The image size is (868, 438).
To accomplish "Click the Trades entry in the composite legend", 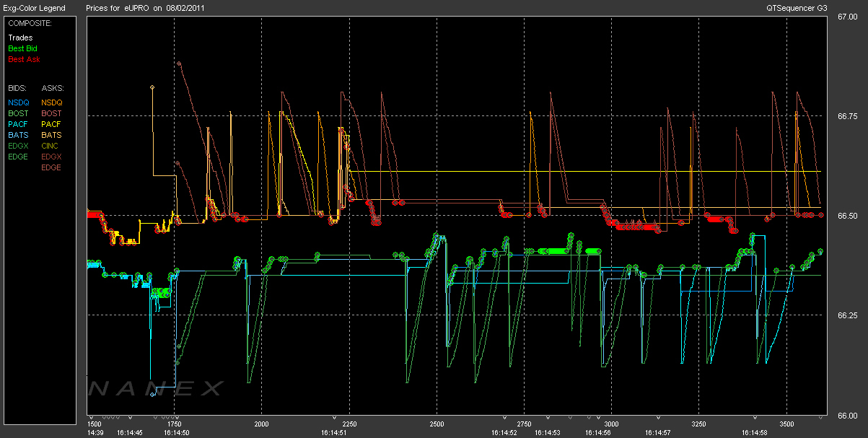I will [19, 38].
